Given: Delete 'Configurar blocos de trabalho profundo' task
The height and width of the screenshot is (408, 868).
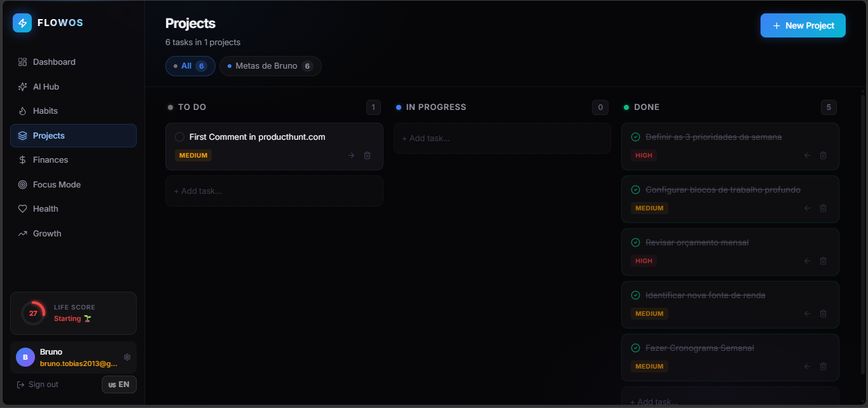Looking at the screenshot, I should tap(823, 208).
